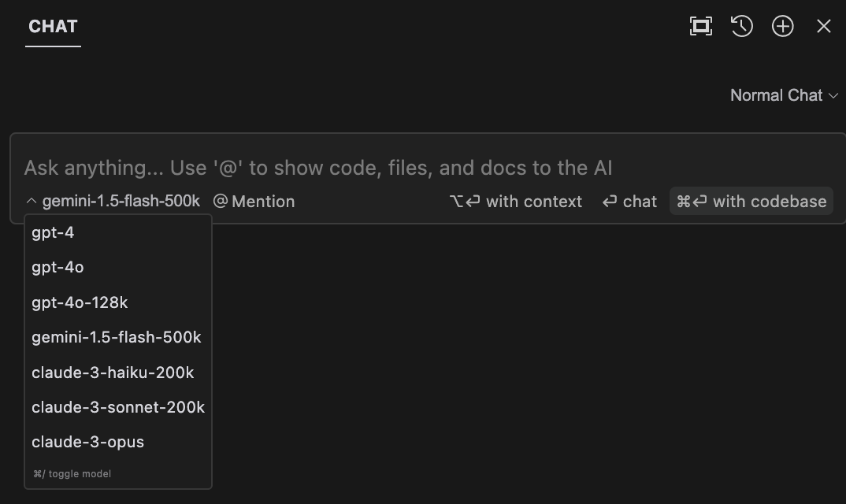Click the with codebase button
The width and height of the screenshot is (846, 504).
pos(751,202)
